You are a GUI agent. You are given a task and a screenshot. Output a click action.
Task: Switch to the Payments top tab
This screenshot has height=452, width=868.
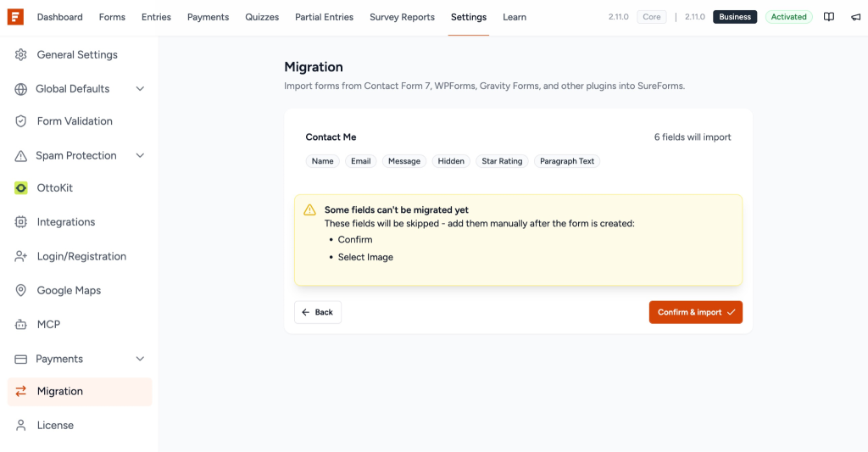pos(209,17)
